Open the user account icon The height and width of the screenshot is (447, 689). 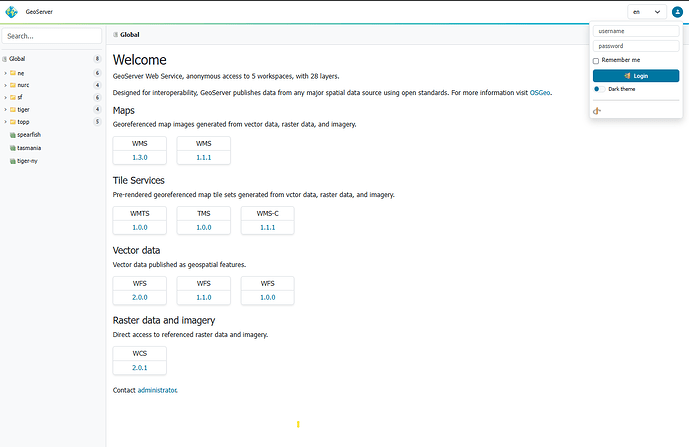pos(677,12)
